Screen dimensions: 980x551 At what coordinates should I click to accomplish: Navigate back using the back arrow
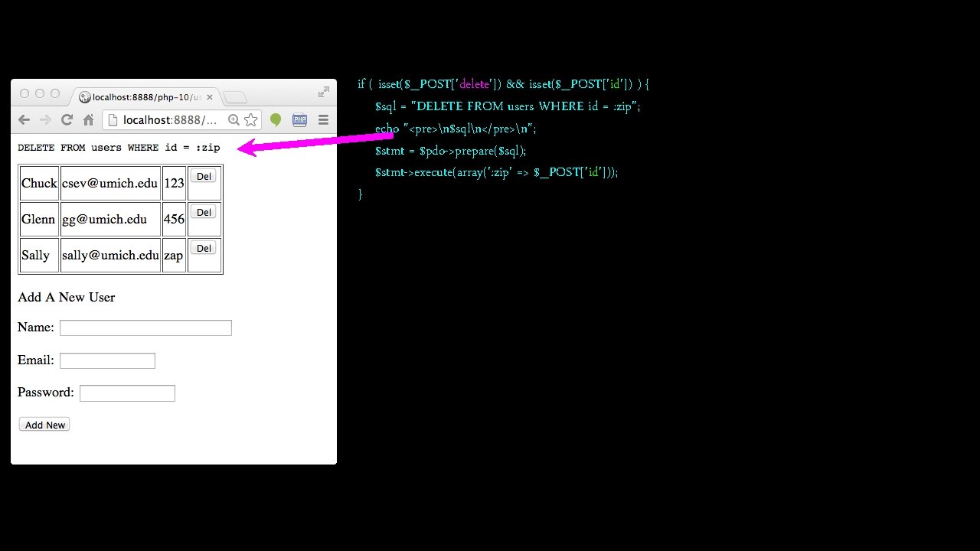click(x=24, y=119)
